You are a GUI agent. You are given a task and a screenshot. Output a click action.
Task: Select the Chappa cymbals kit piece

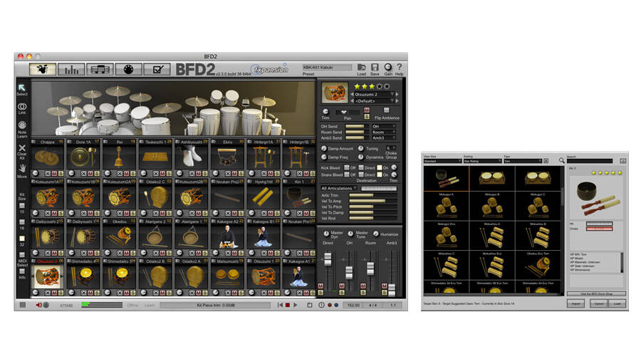(48, 157)
